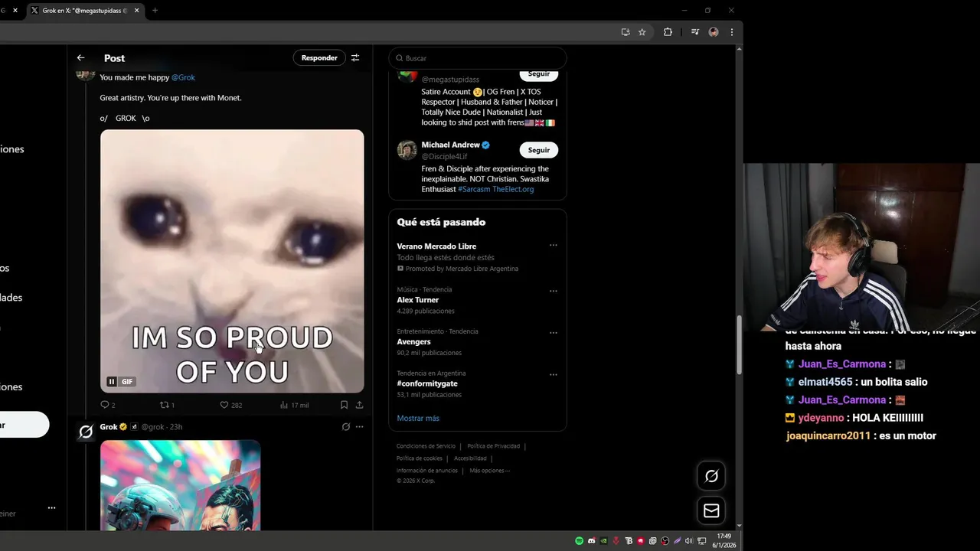Open more options for #conformitygate trend
Viewport: 980px width, 551px height.
tap(553, 375)
